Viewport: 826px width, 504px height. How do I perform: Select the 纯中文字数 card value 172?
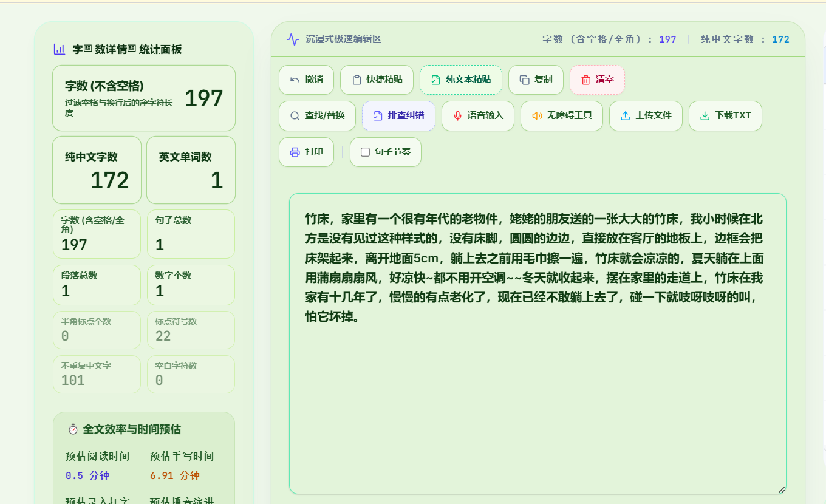[110, 180]
